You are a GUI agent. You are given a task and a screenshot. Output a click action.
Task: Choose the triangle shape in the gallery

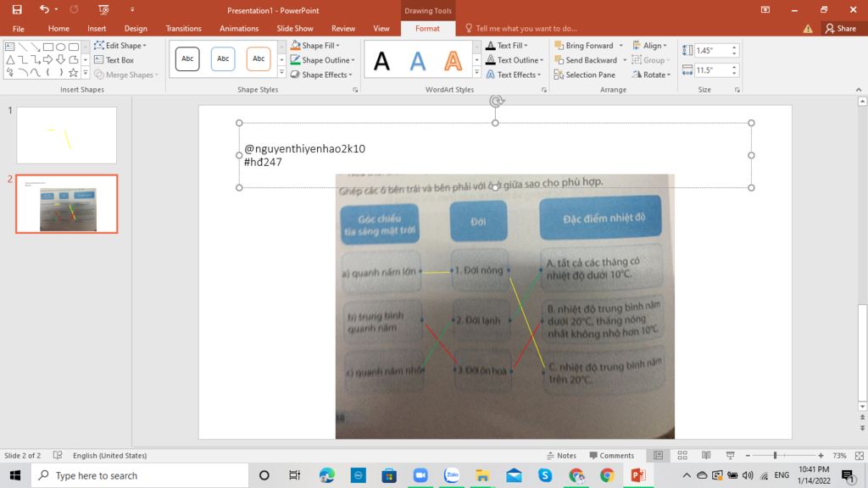(x=10, y=60)
